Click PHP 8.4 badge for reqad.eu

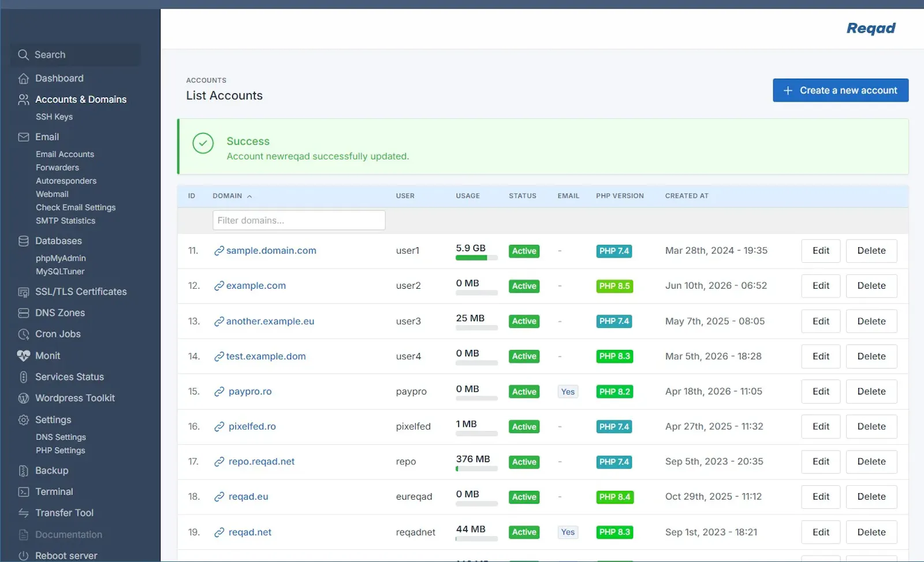[x=614, y=497]
